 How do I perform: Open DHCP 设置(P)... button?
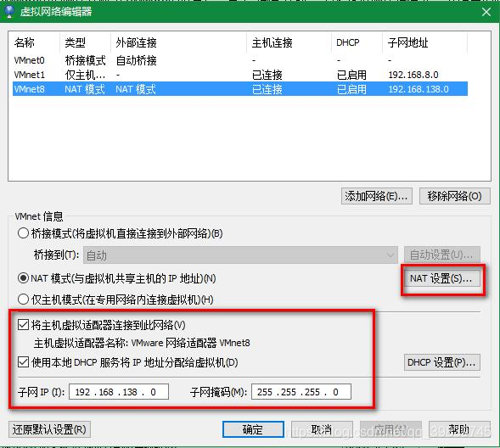(441, 362)
